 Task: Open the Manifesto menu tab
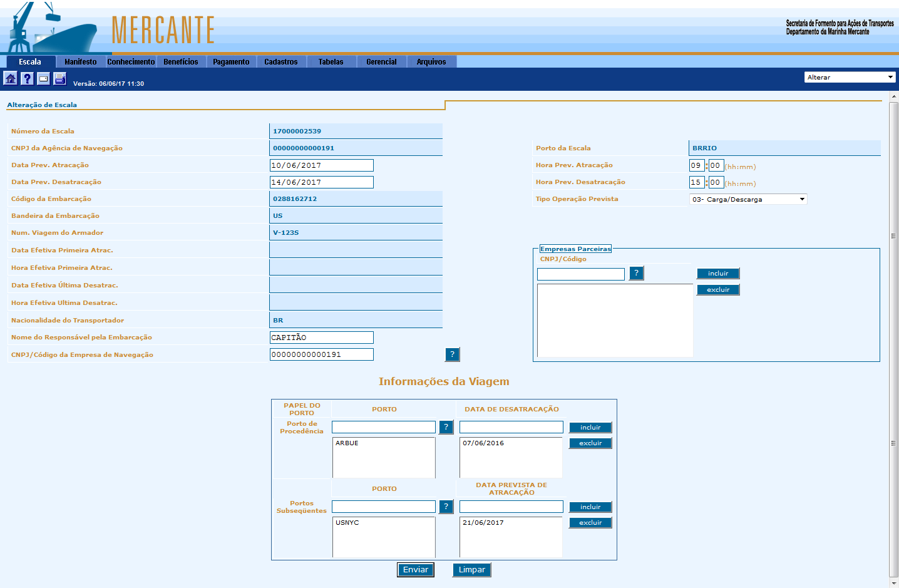click(x=81, y=62)
